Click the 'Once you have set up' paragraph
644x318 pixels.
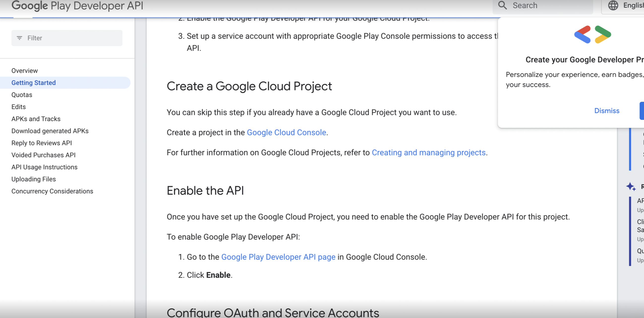[x=368, y=217]
